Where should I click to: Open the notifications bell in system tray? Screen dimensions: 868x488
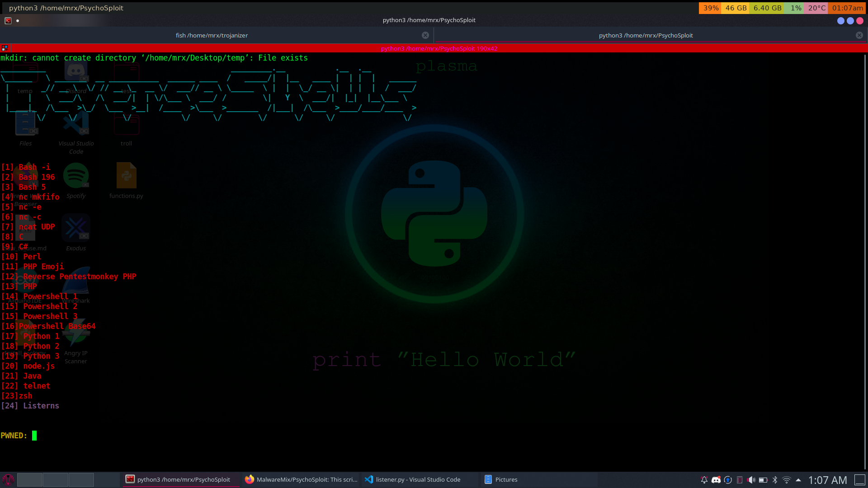pyautogui.click(x=704, y=480)
